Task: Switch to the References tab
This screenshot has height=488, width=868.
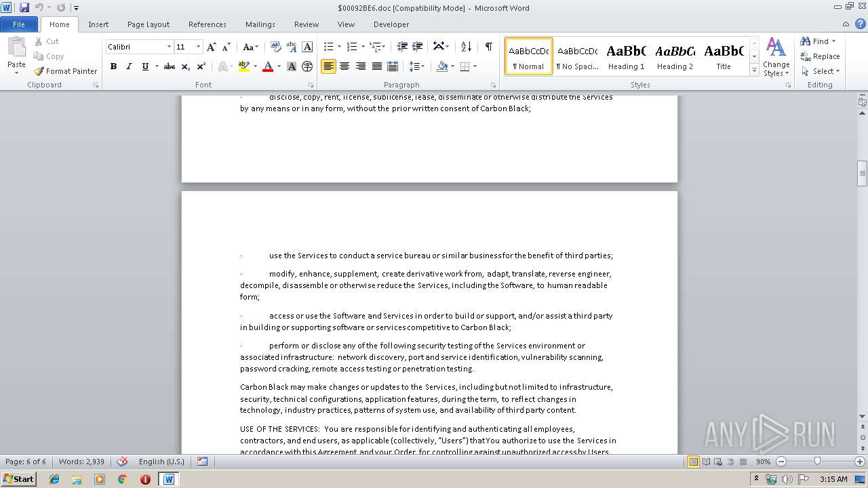Action: point(208,24)
